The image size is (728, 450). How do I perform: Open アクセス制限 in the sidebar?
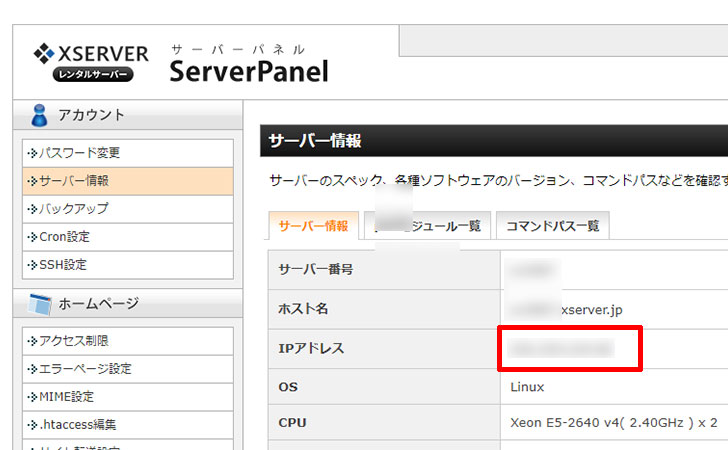(x=128, y=341)
